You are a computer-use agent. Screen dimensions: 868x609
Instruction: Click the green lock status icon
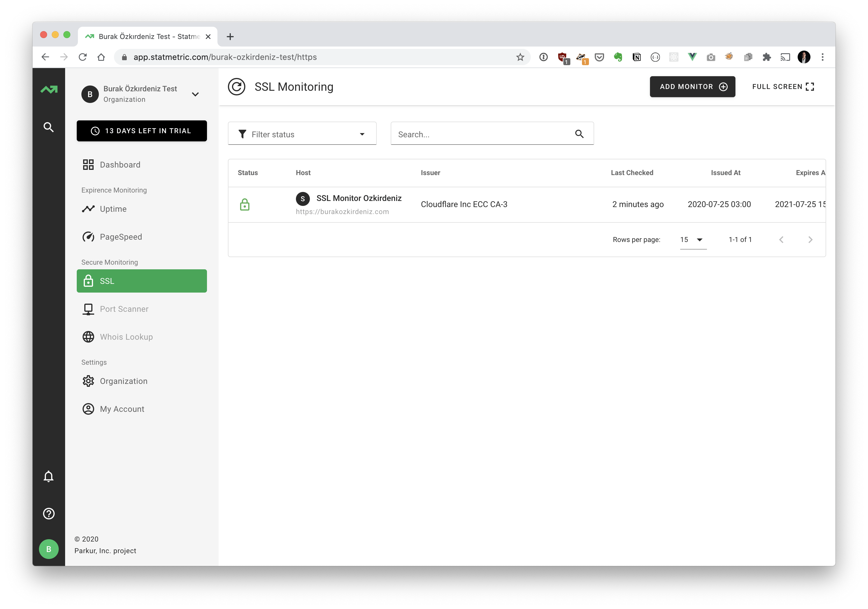[244, 205]
